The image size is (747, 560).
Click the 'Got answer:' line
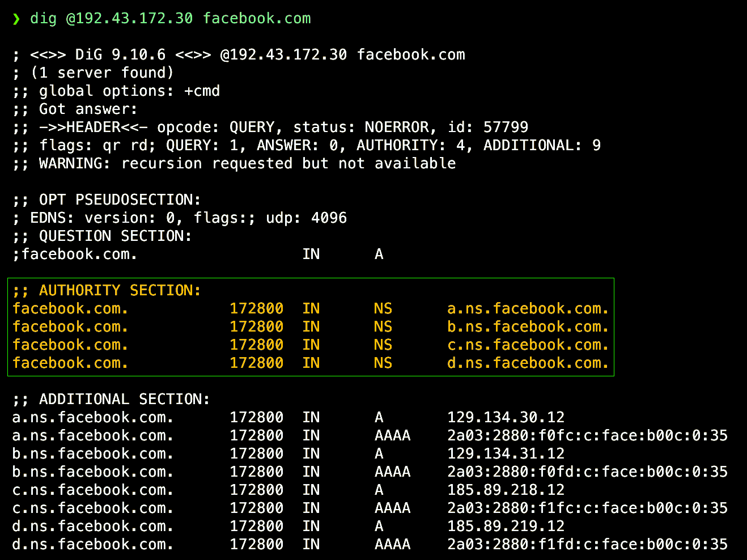point(75,109)
